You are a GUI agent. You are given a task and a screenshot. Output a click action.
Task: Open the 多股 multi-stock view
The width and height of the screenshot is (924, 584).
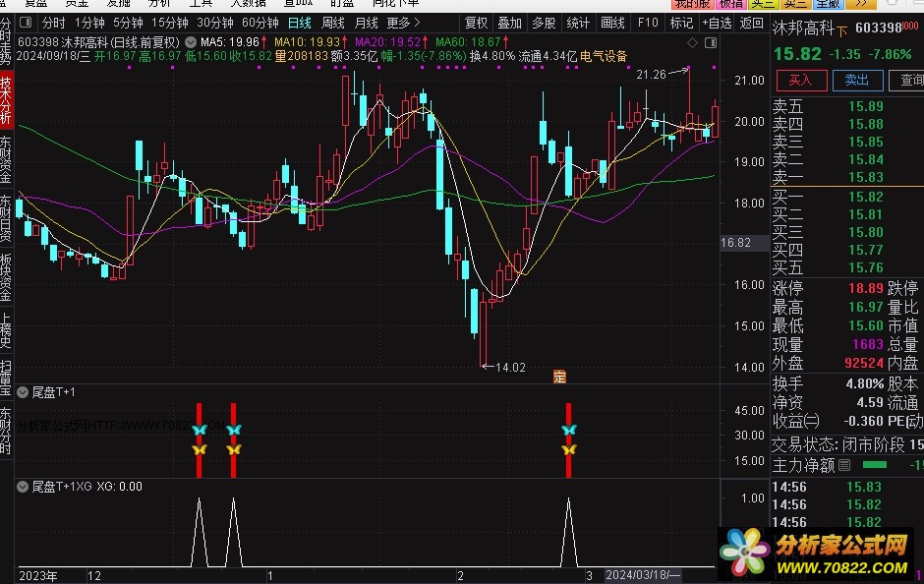click(x=544, y=23)
